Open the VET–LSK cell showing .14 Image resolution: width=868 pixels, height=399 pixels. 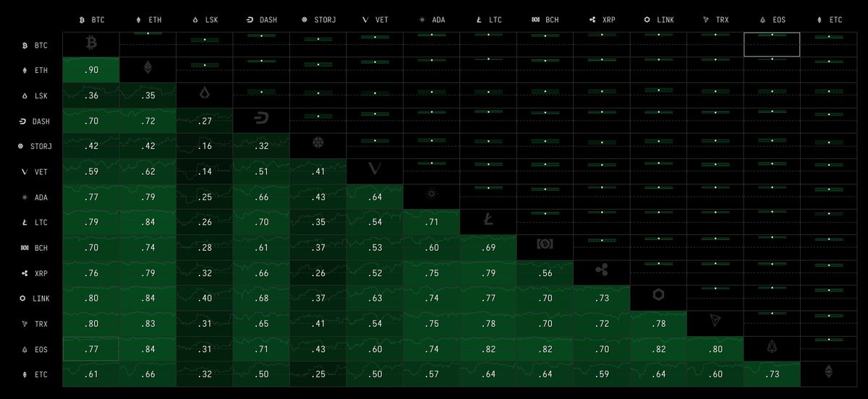point(205,171)
